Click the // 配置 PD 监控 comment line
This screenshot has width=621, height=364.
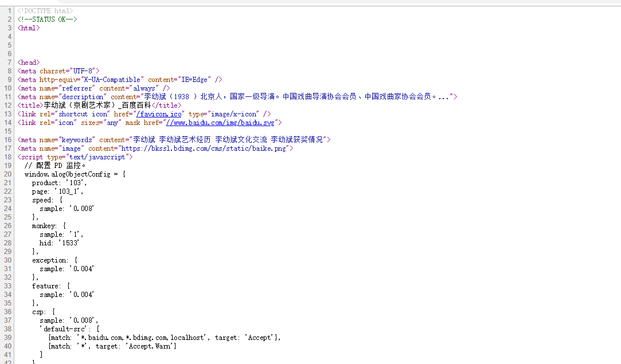pyautogui.click(x=54, y=166)
